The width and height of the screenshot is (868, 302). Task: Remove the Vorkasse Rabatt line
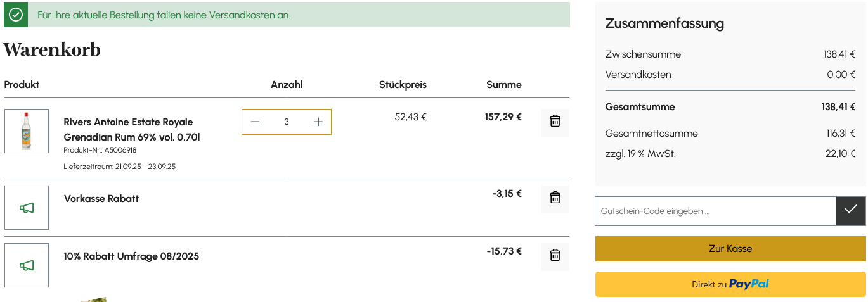pyautogui.click(x=555, y=198)
